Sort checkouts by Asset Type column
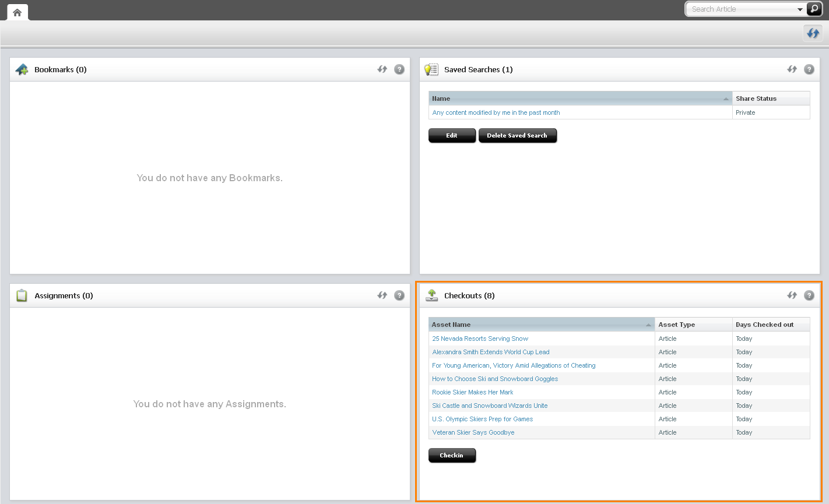This screenshot has height=504, width=829. (694, 325)
